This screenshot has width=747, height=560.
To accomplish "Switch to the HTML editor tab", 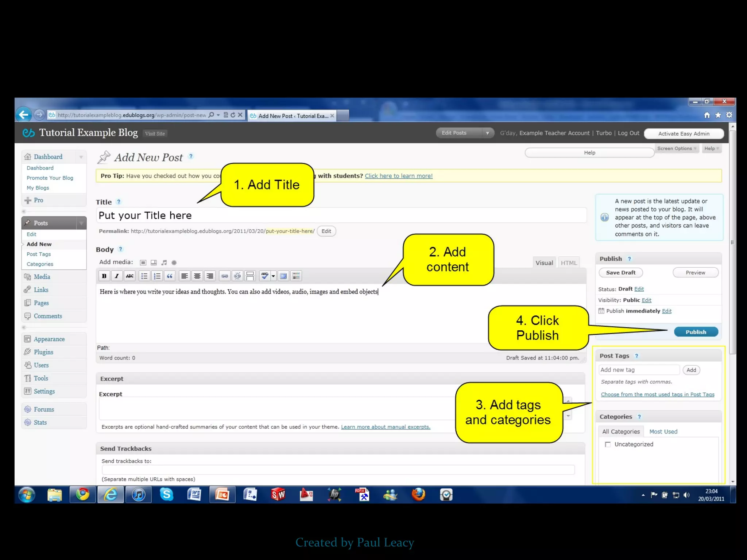I will click(569, 263).
